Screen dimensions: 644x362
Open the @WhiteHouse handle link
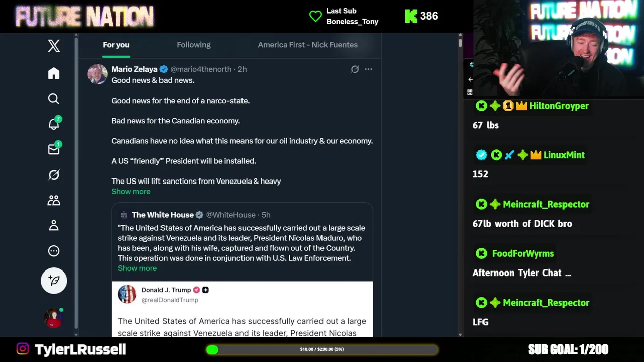(231, 215)
